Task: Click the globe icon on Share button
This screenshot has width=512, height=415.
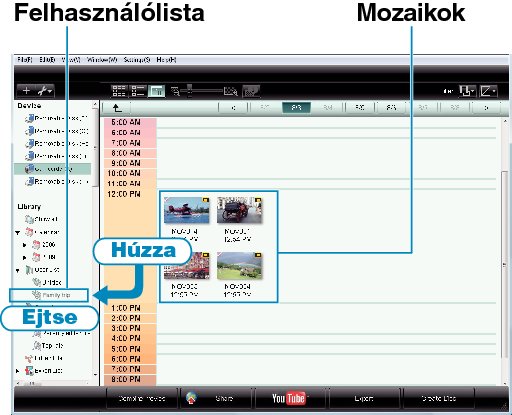Action: (191, 398)
